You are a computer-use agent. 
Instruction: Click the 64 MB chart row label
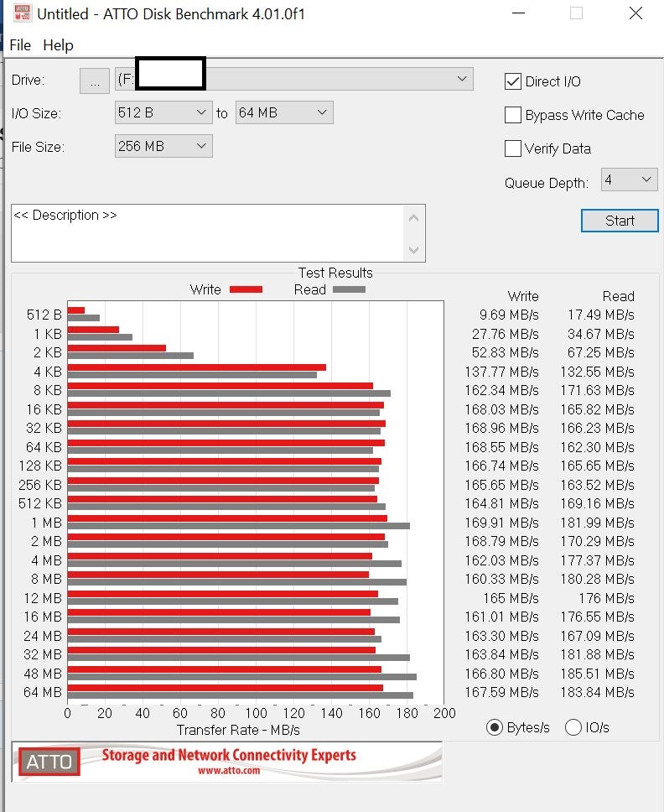(x=43, y=692)
